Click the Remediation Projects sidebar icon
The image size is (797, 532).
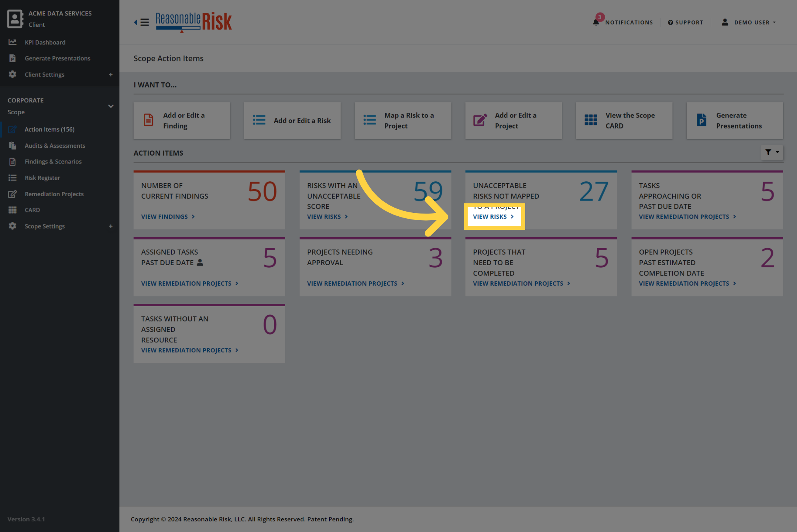click(13, 194)
